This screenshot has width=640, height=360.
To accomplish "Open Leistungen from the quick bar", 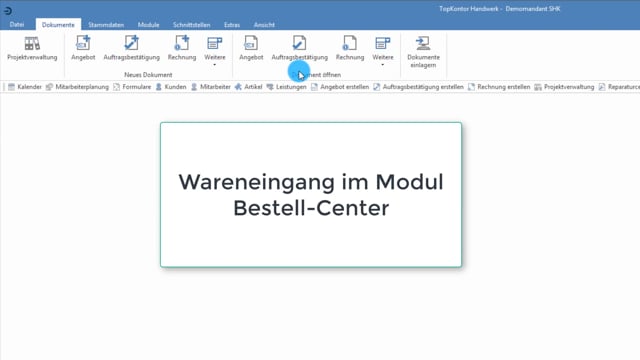I will pos(287,87).
